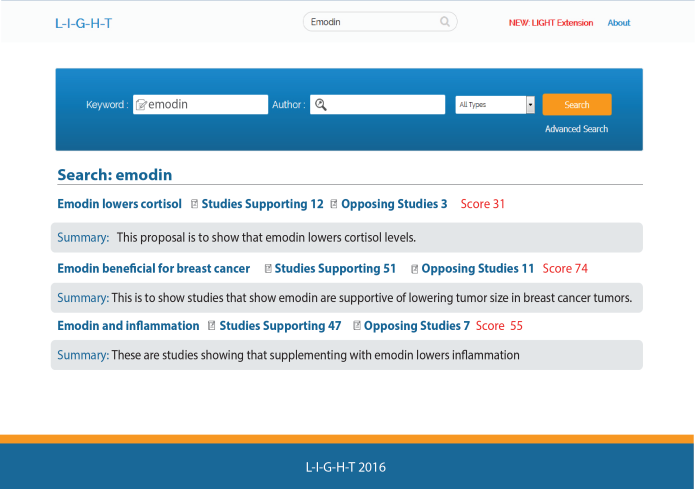The width and height of the screenshot is (695, 489).
Task: Open Emodin beneficial for breast cancer result
Action: pos(153,268)
